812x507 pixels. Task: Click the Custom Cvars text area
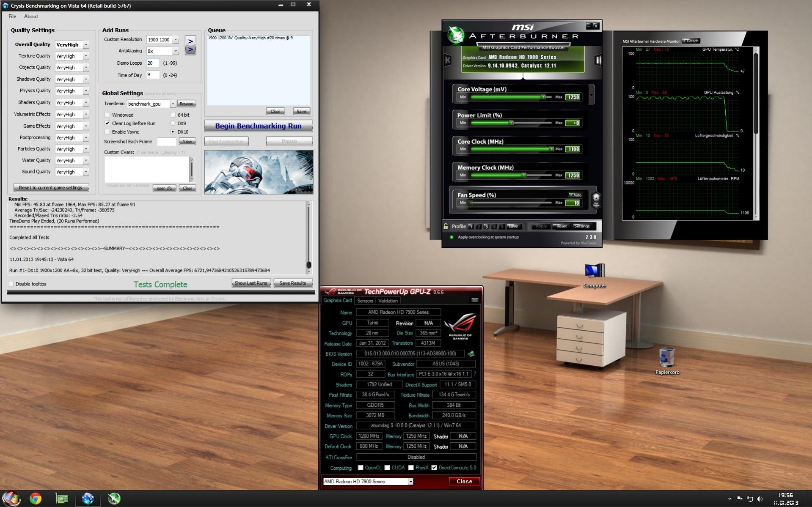[x=147, y=169]
